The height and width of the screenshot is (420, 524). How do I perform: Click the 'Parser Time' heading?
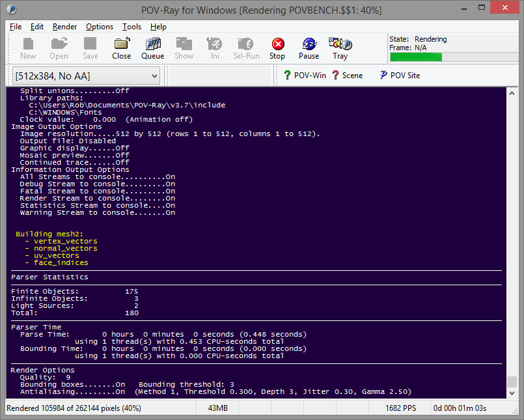click(36, 327)
